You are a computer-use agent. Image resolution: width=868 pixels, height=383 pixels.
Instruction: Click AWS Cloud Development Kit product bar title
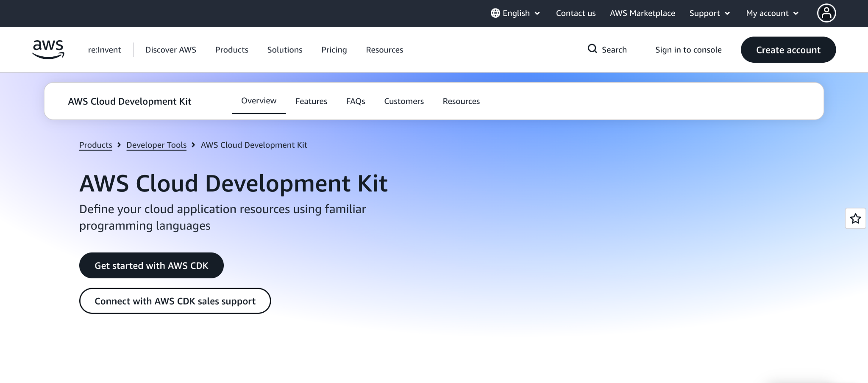130,101
